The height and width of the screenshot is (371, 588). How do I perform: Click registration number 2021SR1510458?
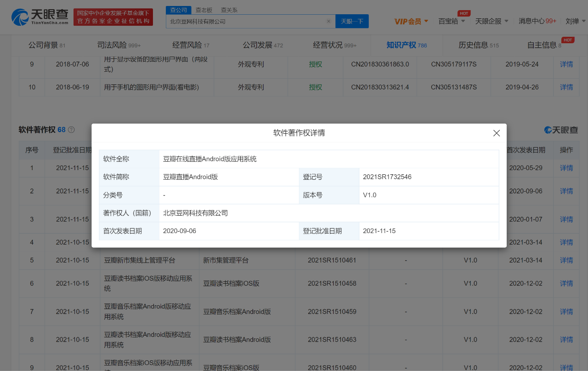[x=332, y=284]
